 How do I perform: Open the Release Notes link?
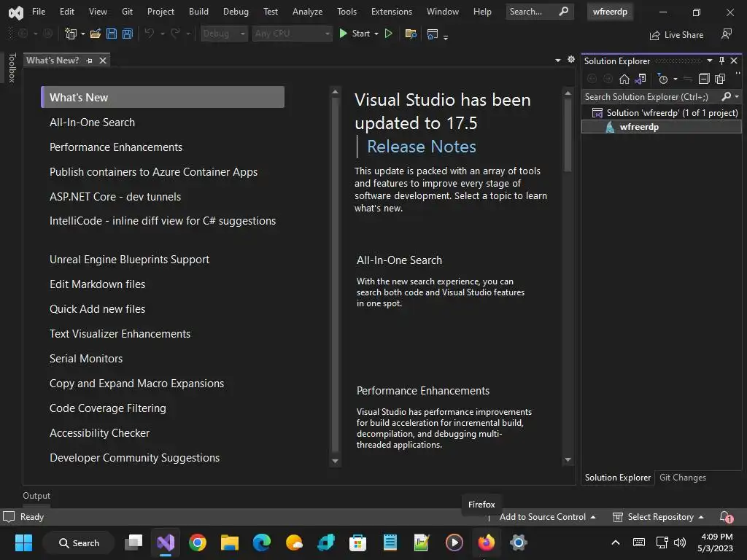421,147
